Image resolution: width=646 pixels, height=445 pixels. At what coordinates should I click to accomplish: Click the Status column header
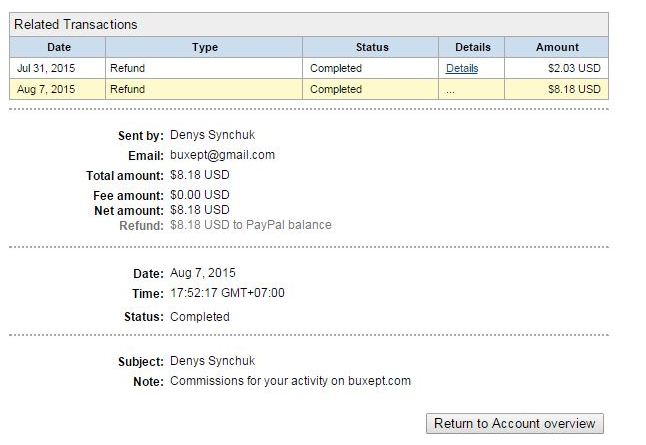(371, 47)
